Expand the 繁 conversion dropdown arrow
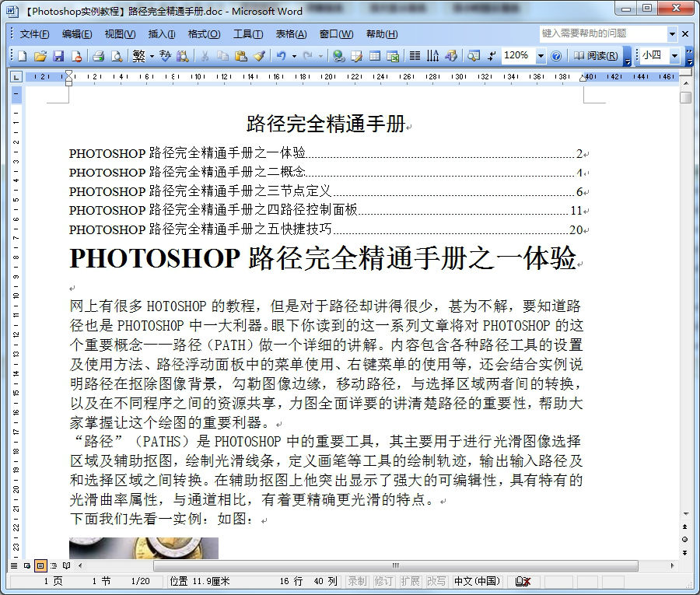 pos(152,56)
